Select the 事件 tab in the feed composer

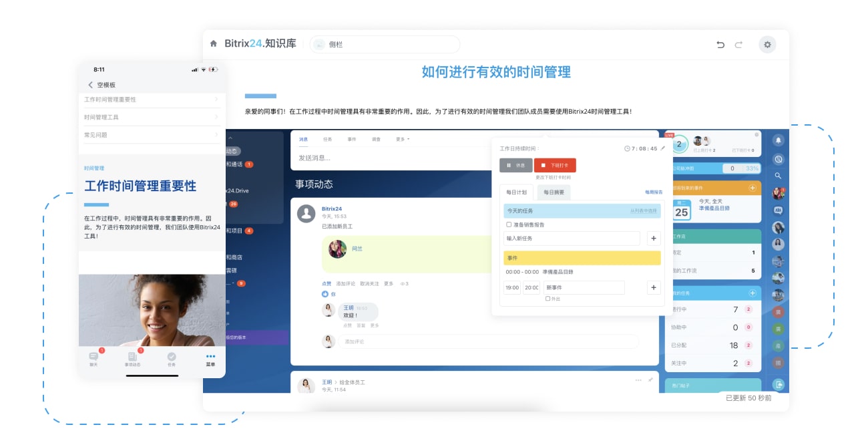click(x=352, y=139)
